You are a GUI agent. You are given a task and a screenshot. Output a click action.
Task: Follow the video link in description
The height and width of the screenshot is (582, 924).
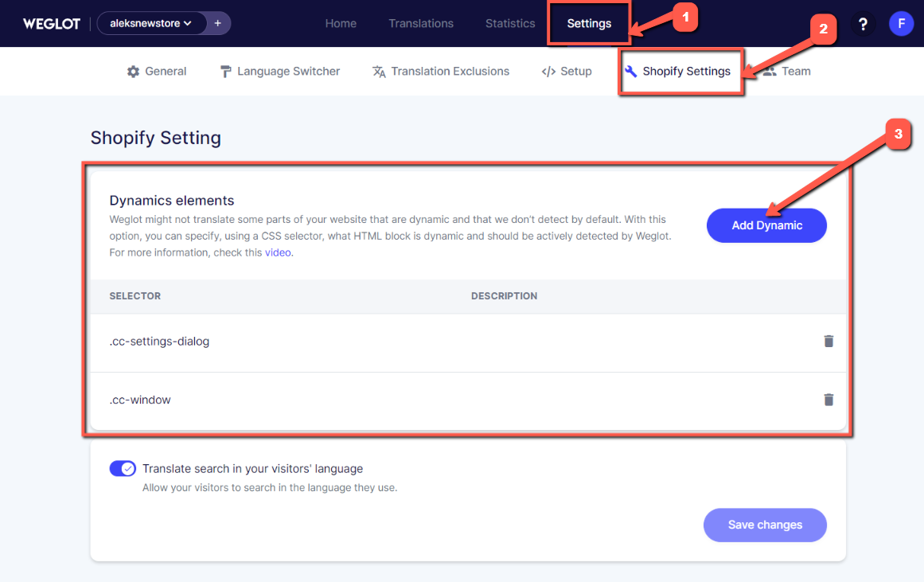pyautogui.click(x=278, y=252)
